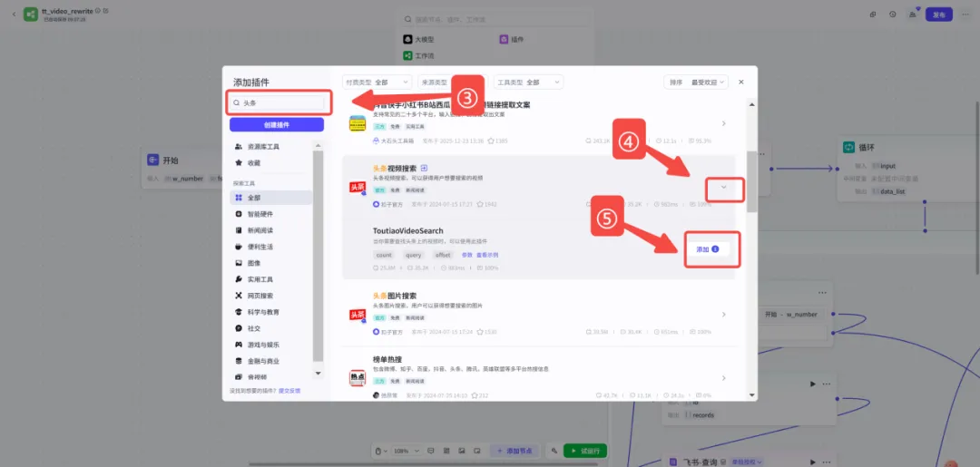
Task: Click the 图像 picture icon in sidebar
Action: point(239,263)
